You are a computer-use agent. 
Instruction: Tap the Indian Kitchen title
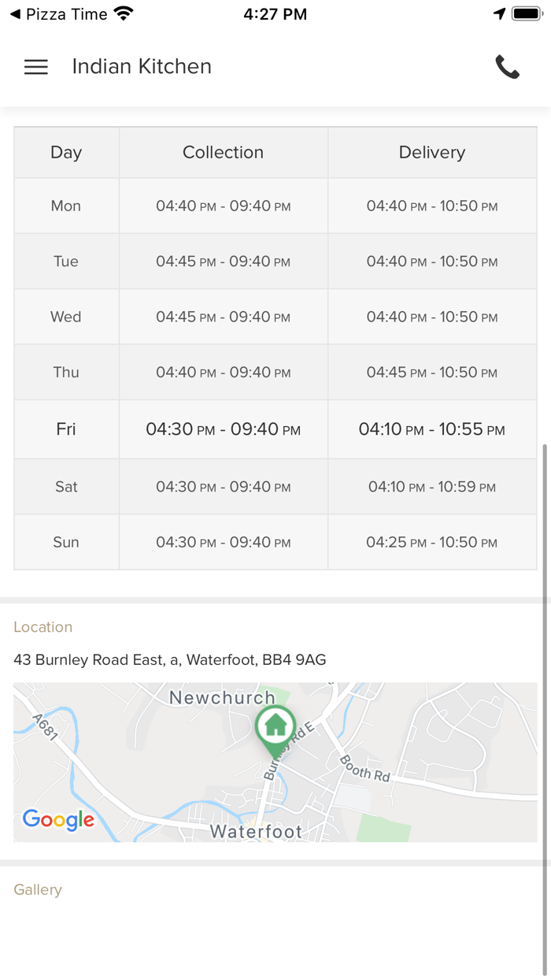[142, 67]
